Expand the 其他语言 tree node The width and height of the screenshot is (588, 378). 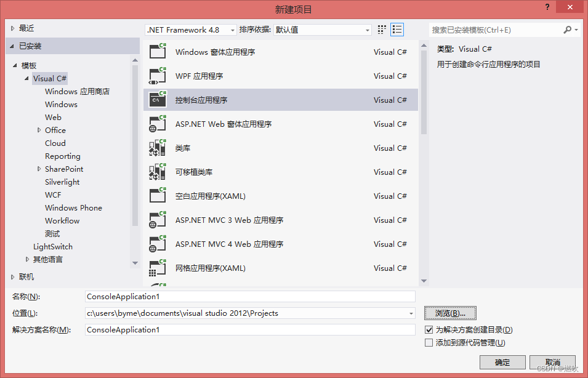(27, 259)
